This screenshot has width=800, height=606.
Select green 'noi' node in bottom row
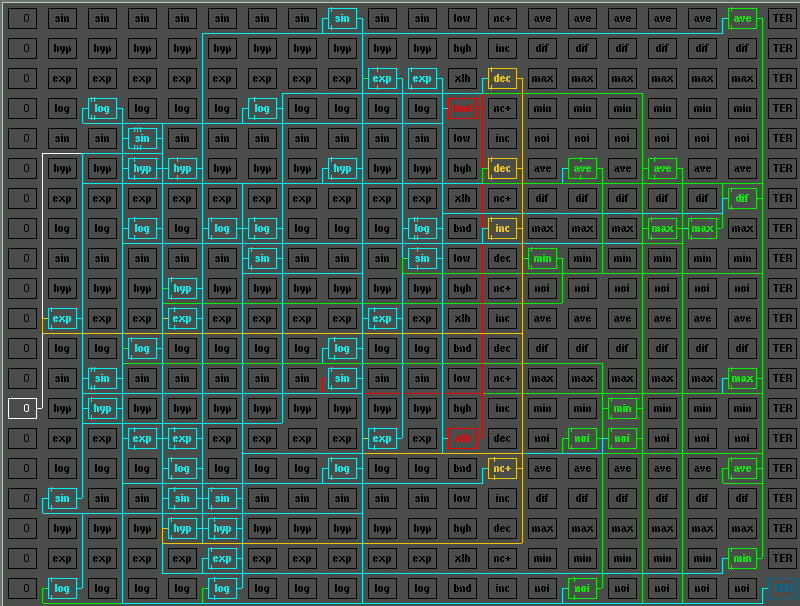[x=582, y=588]
